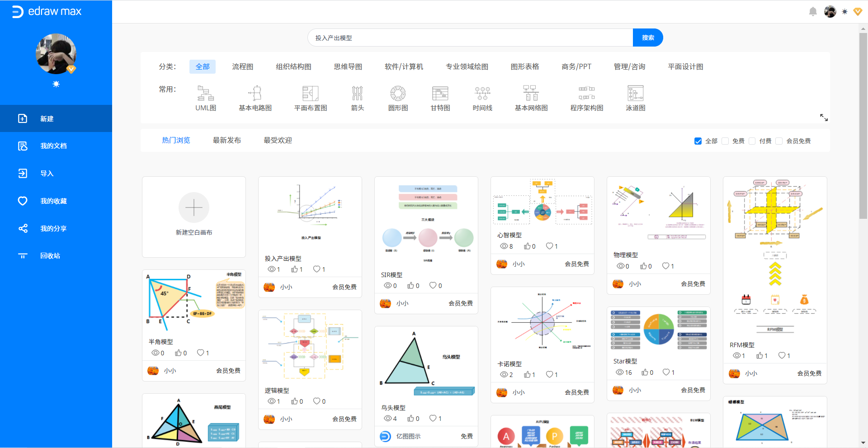Click the large profile photo in sidebar

[56, 54]
